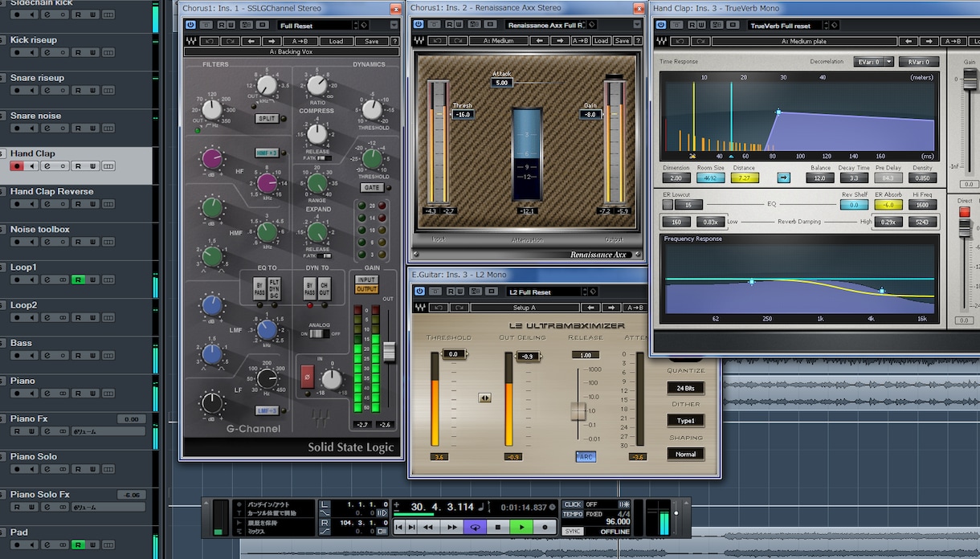Click the DYN TO CH OUT button
Viewport: 980px width, 559px height.
pos(325,289)
